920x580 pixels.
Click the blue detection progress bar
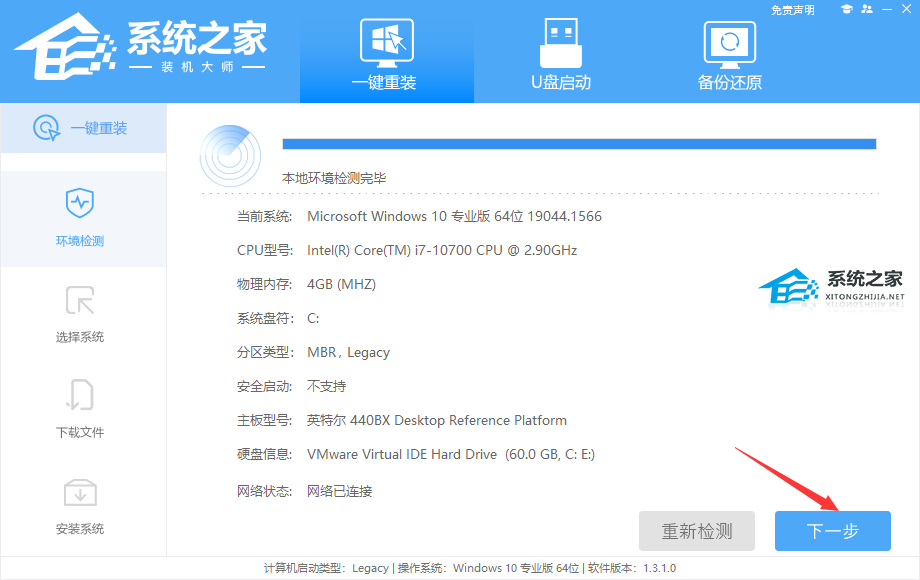[579, 144]
